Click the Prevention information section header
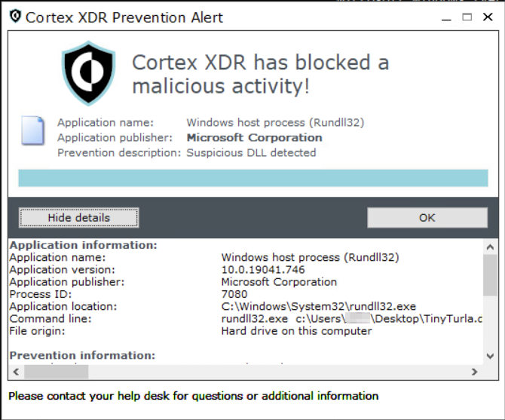Screen dimensions: 505x420 tap(82, 355)
